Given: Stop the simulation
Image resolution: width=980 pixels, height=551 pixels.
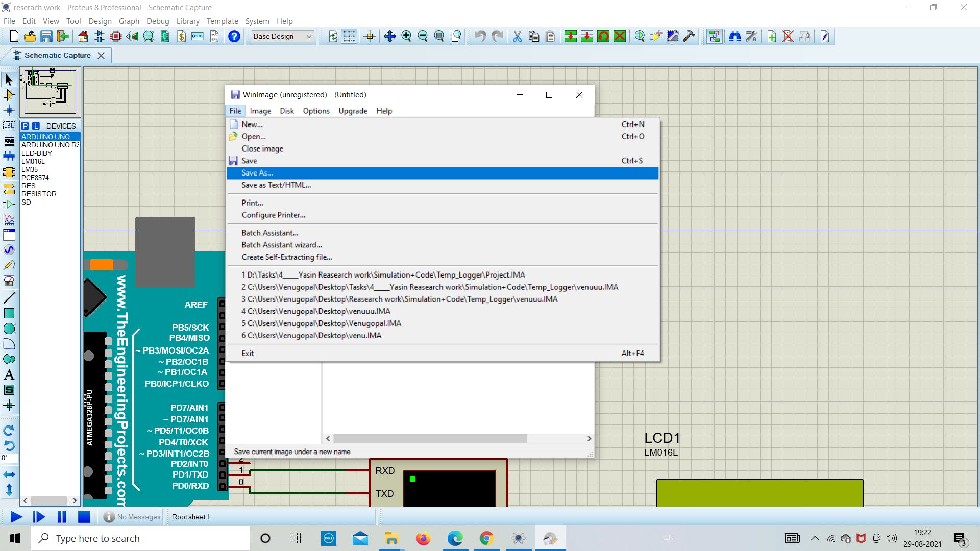Looking at the screenshot, I should 84,517.
